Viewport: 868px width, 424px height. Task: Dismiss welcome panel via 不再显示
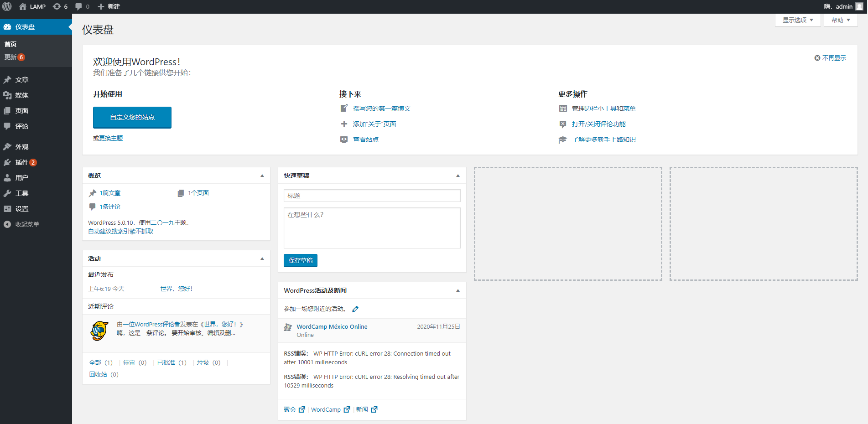830,58
